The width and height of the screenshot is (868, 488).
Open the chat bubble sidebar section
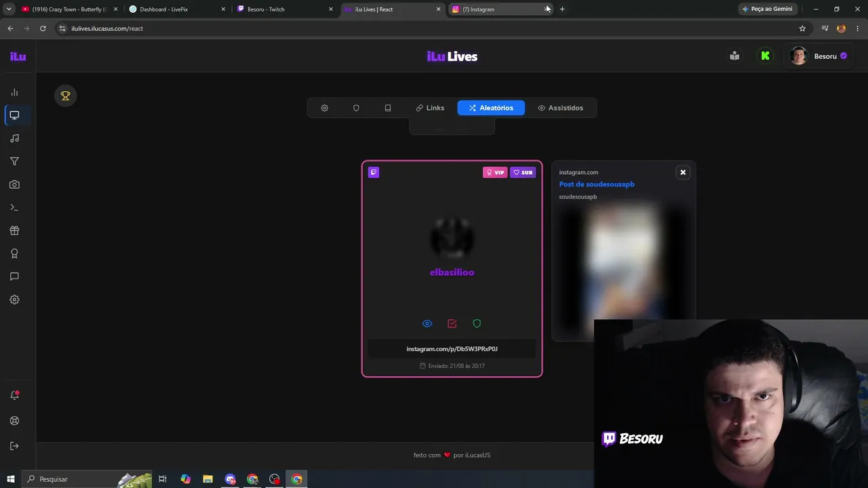click(x=14, y=277)
